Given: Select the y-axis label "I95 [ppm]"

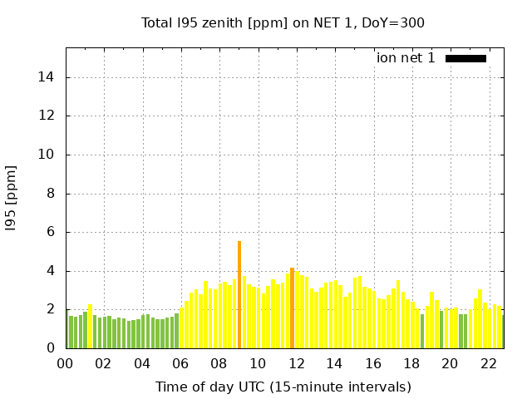Looking at the screenshot, I should (12, 198).
